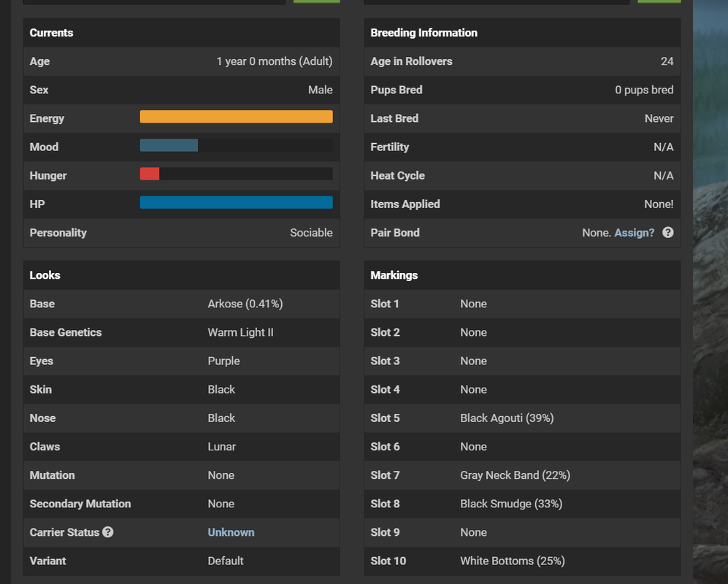Select the Variant value 'Default'

226,561
